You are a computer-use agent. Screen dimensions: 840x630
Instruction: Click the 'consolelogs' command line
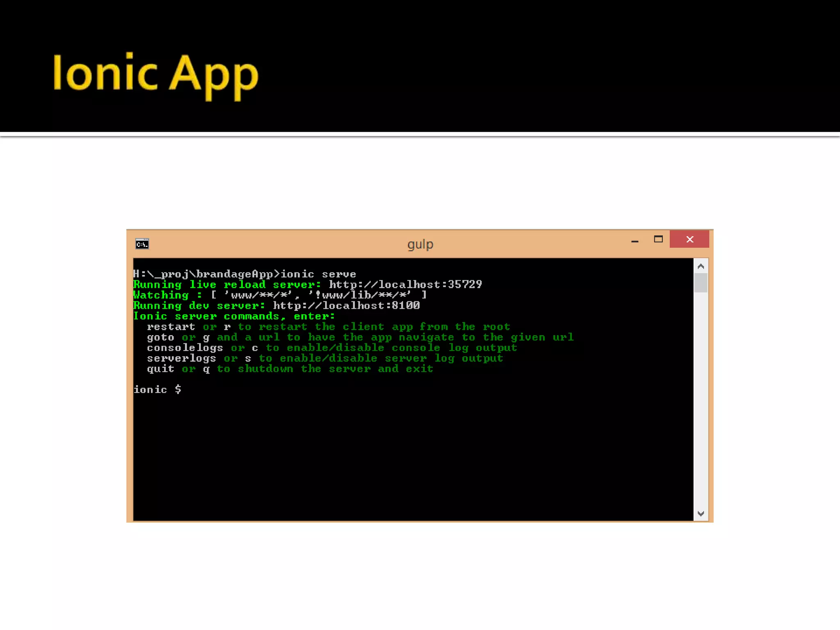pos(332,348)
